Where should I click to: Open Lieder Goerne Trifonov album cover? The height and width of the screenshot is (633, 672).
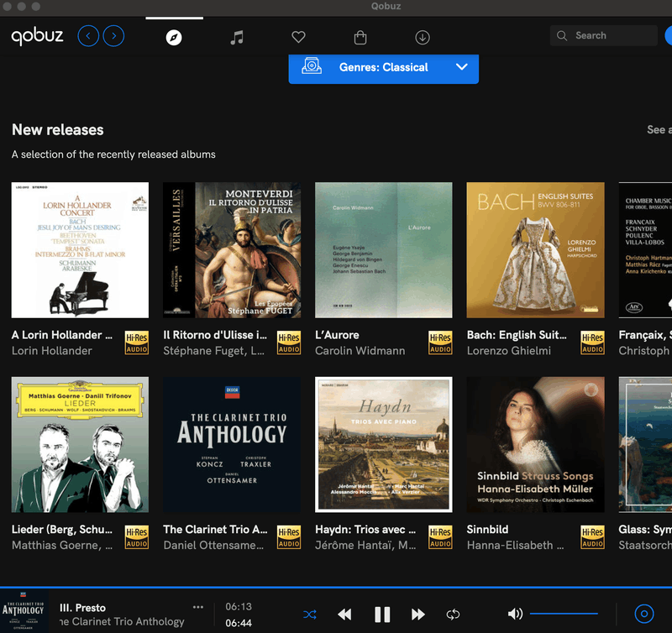click(x=80, y=445)
